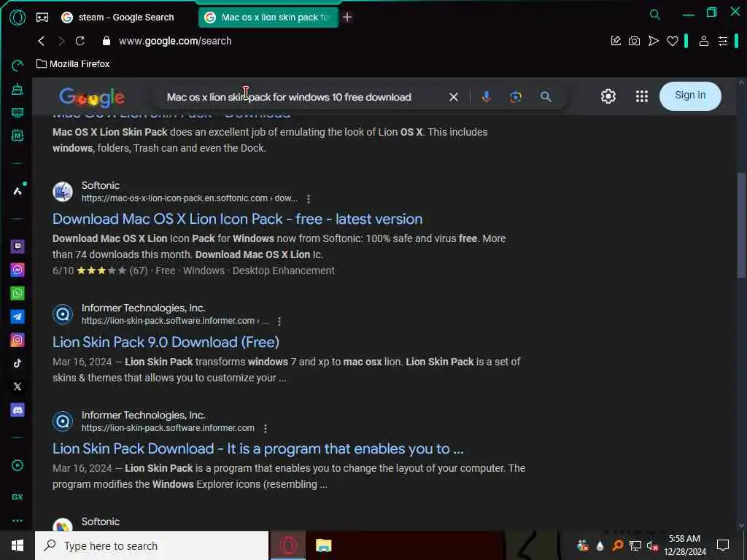Search by image with Google Lens

click(x=516, y=97)
